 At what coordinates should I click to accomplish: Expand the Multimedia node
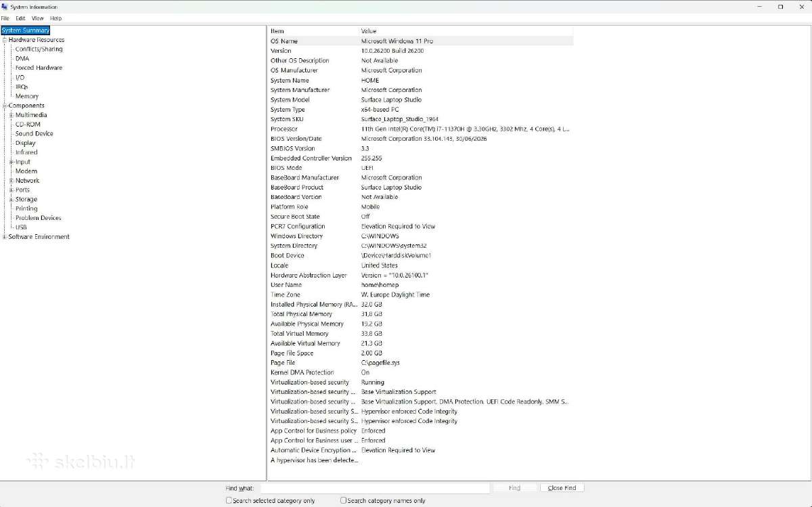pos(12,115)
